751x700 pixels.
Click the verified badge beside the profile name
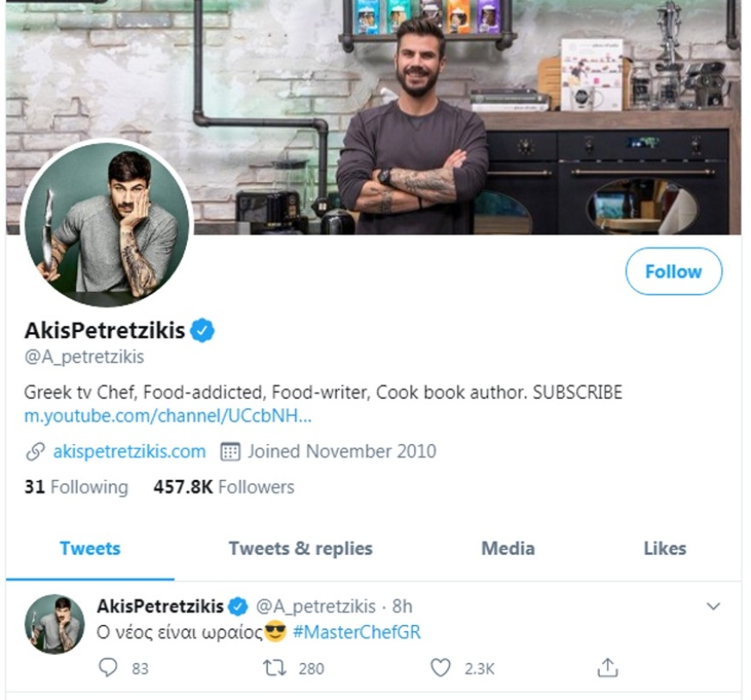202,330
